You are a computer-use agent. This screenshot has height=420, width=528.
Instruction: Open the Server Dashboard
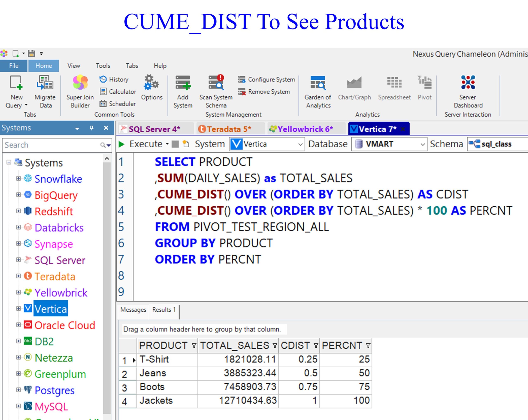468,83
